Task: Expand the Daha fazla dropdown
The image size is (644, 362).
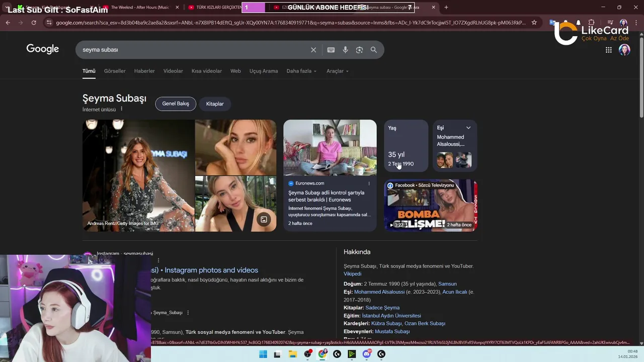Action: [x=301, y=71]
